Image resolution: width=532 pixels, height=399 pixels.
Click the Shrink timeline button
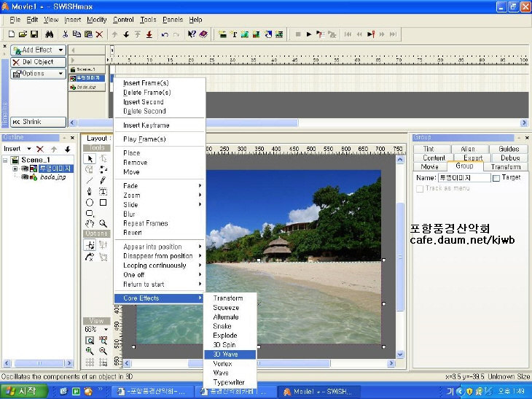[x=38, y=122]
